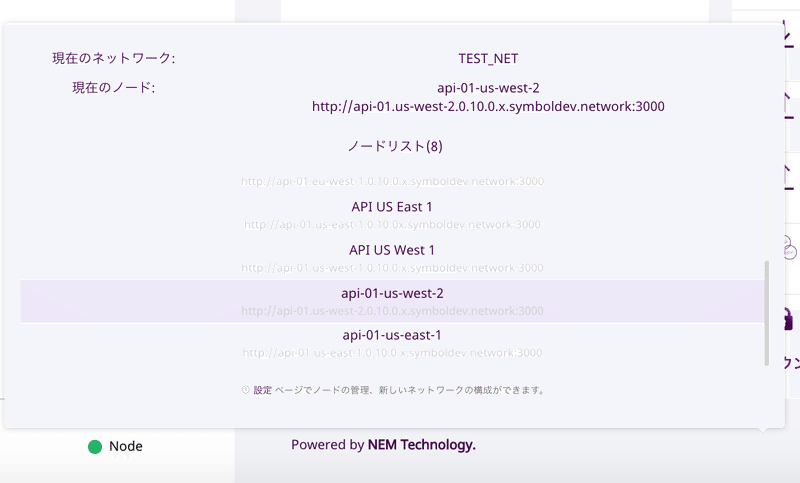Select the API US West 1 node
The image size is (800, 483).
tap(392, 258)
